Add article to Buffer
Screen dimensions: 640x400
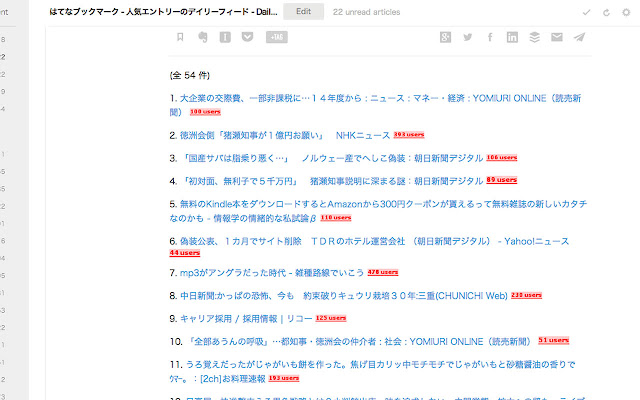pyautogui.click(x=535, y=37)
